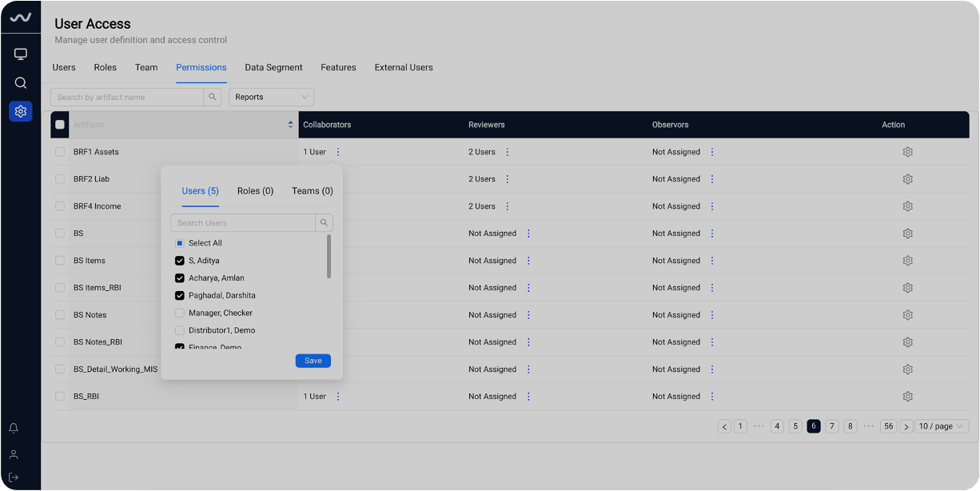
Task: Focus the Search by artifact name field
Action: [x=127, y=97]
